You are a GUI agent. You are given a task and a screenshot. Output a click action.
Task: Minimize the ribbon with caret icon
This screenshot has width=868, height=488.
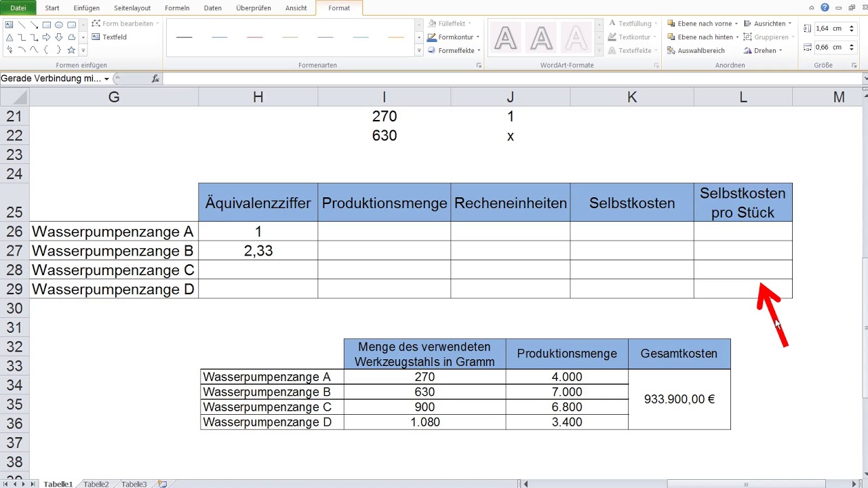812,8
